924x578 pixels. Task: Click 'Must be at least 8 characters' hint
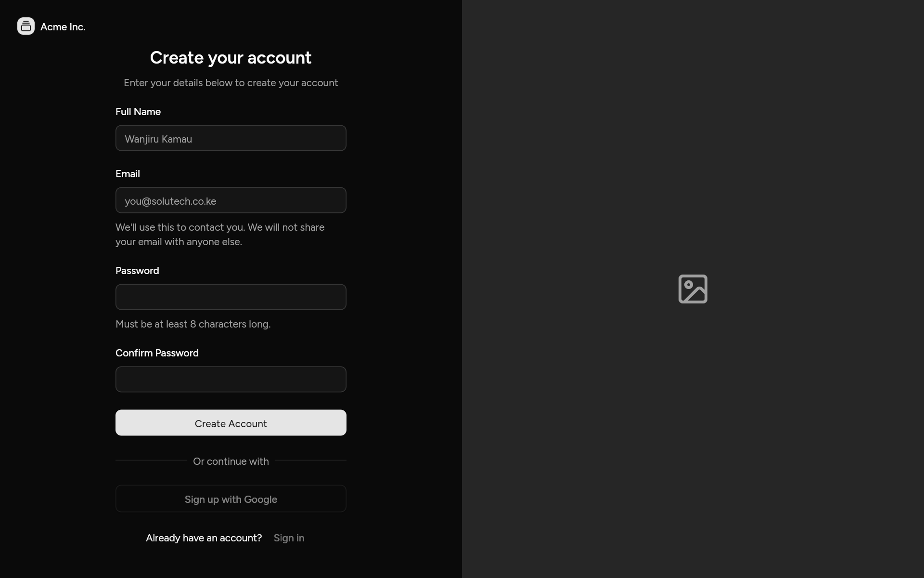coord(193,324)
